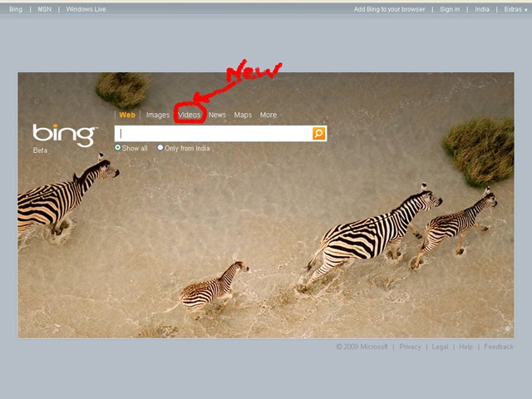Click the bing logo

65,135
